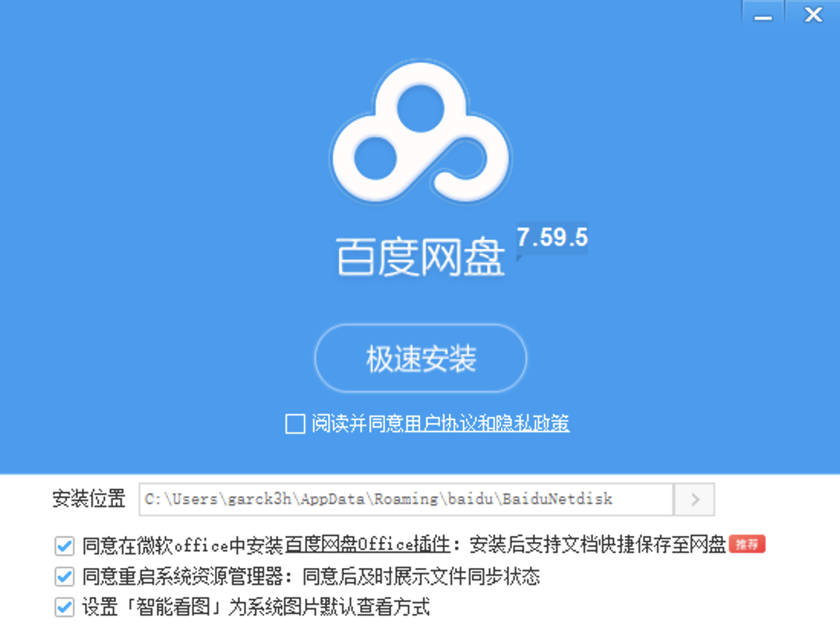Uncheck the Office plugin installation checkbox

click(64, 546)
